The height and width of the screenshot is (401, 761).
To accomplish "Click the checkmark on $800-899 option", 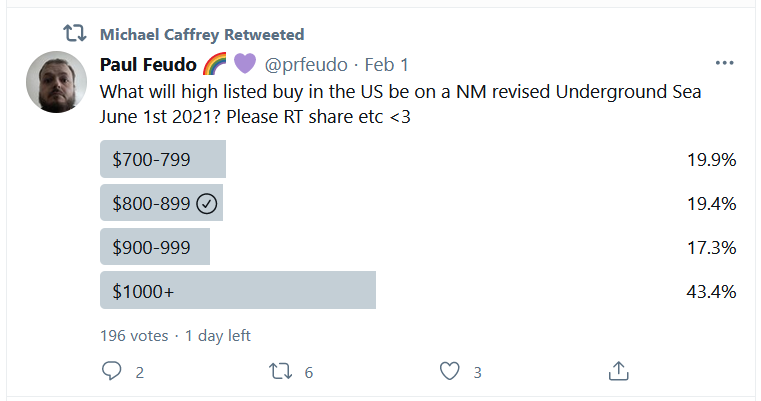I will click(x=207, y=203).
